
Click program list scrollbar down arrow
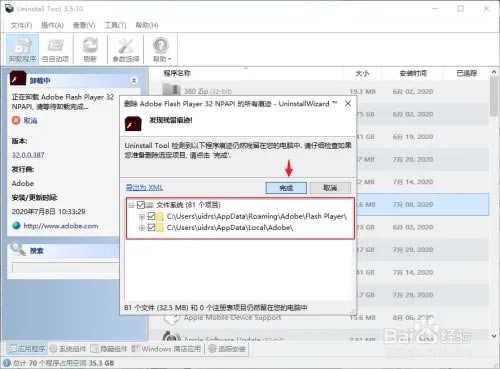pos(494,336)
